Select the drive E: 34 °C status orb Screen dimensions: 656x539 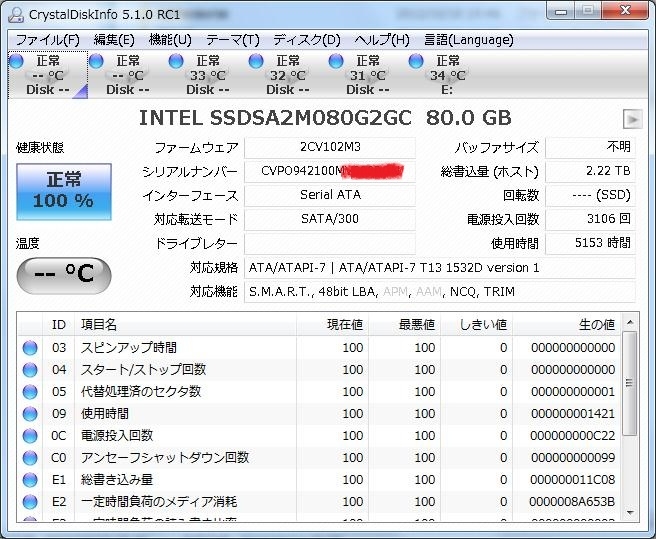[416, 61]
